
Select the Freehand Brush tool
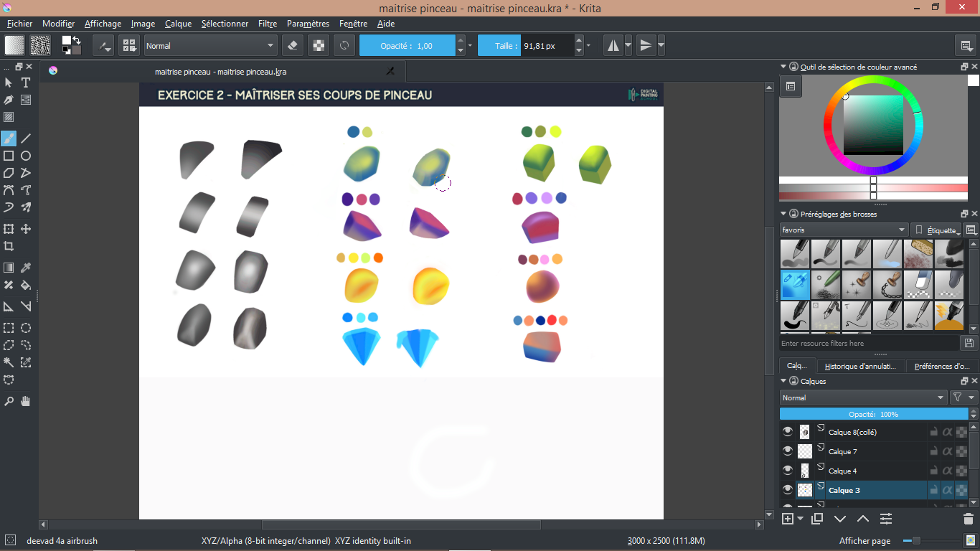pos(9,138)
